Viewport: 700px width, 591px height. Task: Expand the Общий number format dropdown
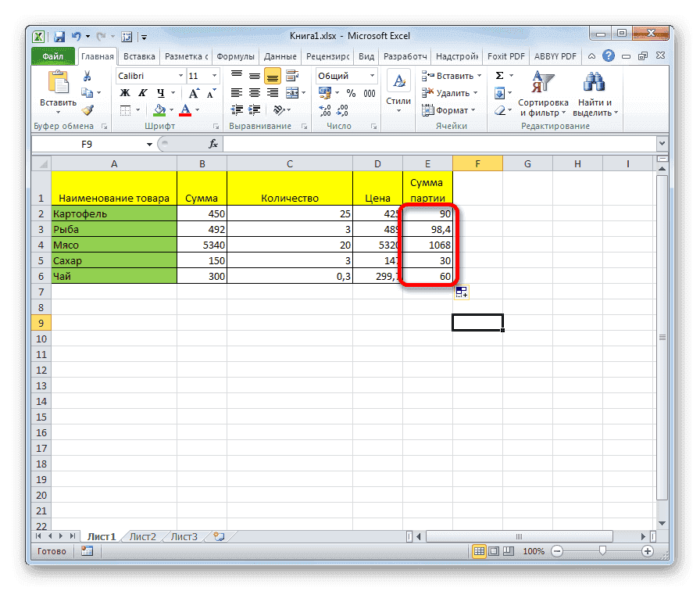tap(373, 75)
